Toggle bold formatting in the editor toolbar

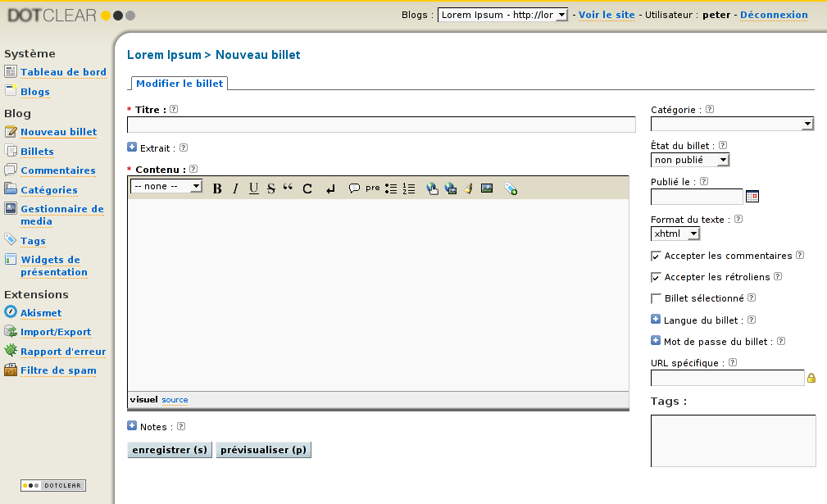(x=217, y=188)
